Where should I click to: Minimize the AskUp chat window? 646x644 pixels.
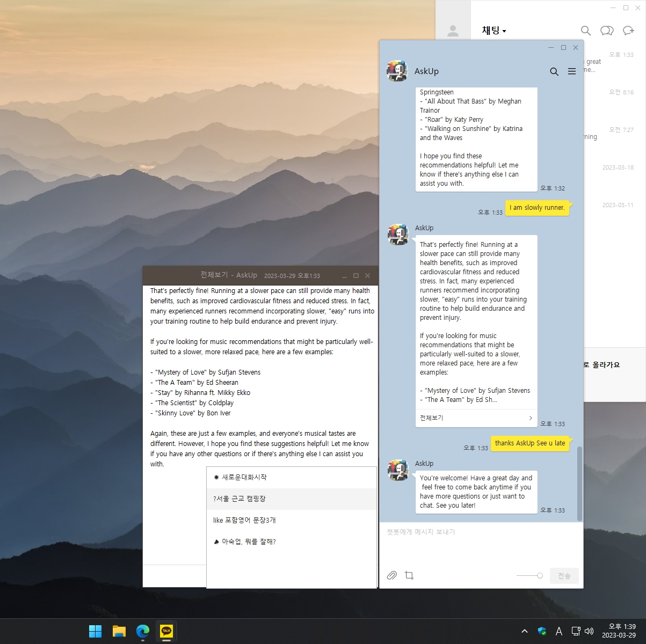tap(551, 47)
